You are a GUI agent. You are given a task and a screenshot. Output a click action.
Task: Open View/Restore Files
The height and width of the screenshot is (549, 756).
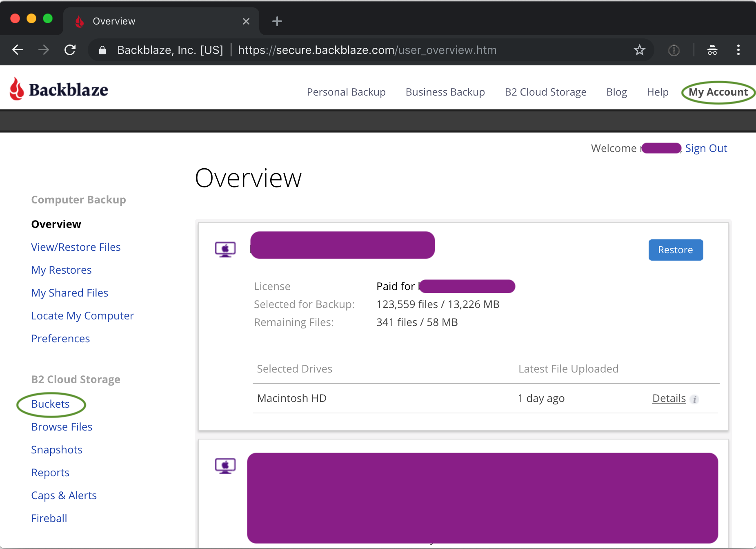point(76,247)
